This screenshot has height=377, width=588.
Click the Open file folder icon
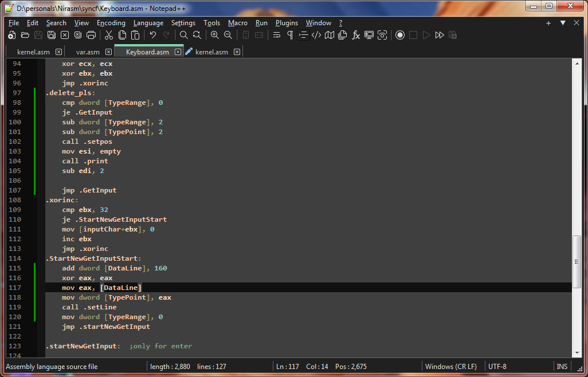coord(25,35)
